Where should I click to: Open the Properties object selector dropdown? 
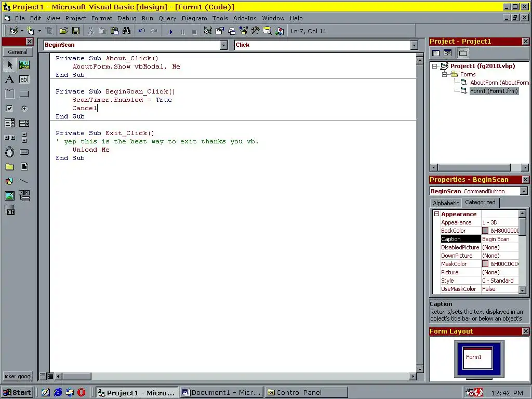(x=524, y=191)
